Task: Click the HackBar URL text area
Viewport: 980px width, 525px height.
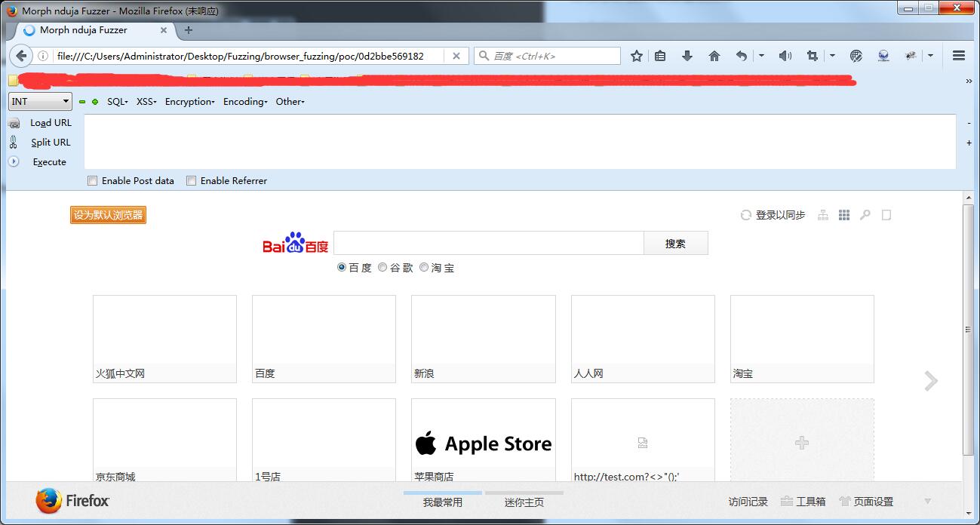Action: point(520,142)
